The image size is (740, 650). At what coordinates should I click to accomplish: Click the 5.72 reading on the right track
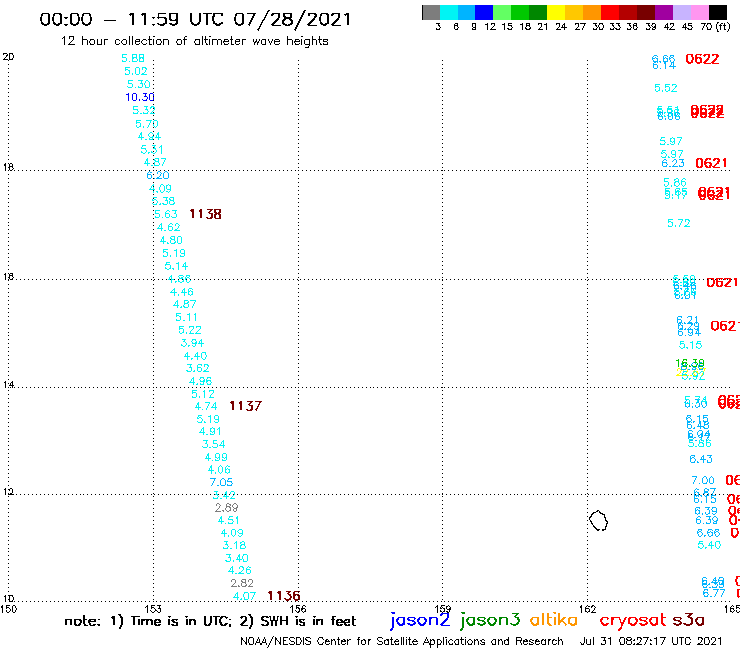click(679, 223)
